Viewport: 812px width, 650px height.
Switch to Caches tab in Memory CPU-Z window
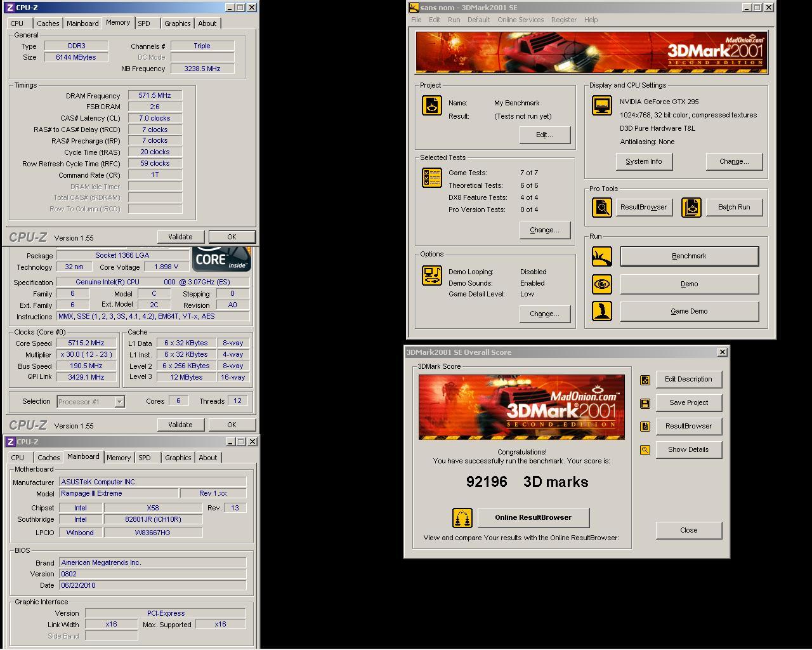pyautogui.click(x=48, y=23)
